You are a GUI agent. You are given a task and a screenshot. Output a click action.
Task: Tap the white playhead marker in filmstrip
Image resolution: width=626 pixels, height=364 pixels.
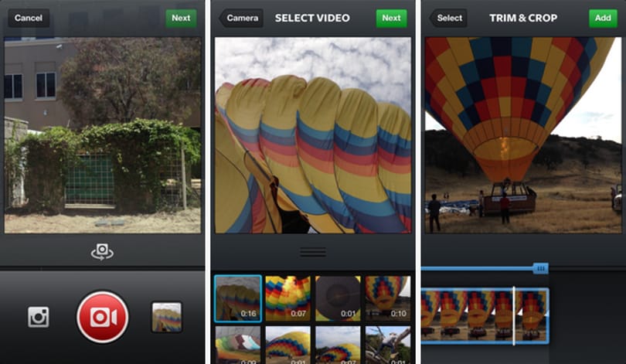[514, 316]
